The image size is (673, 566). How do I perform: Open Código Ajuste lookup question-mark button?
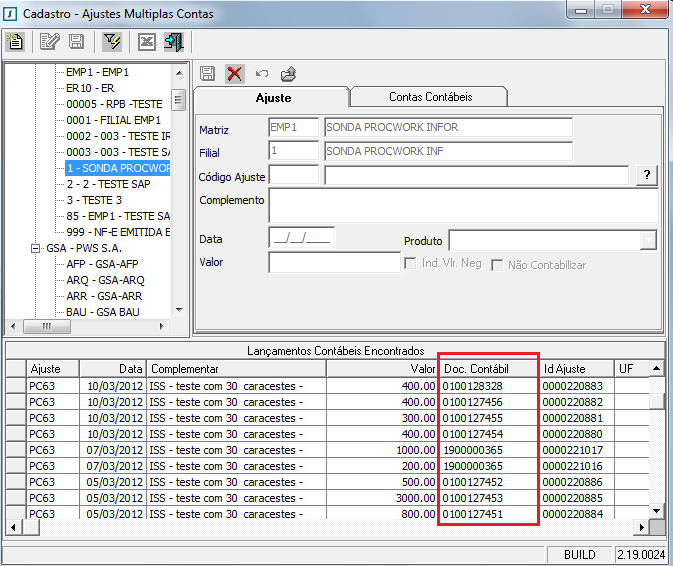[647, 175]
